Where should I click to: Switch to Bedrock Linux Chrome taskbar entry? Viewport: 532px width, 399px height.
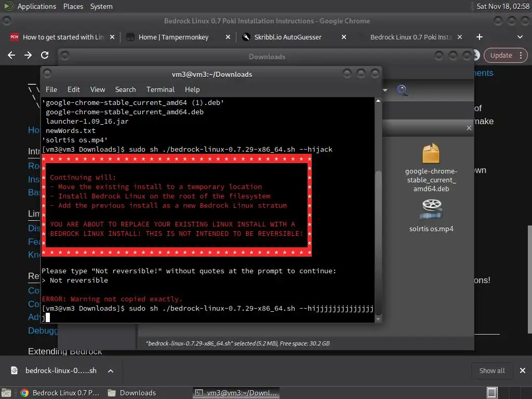[x=60, y=393]
